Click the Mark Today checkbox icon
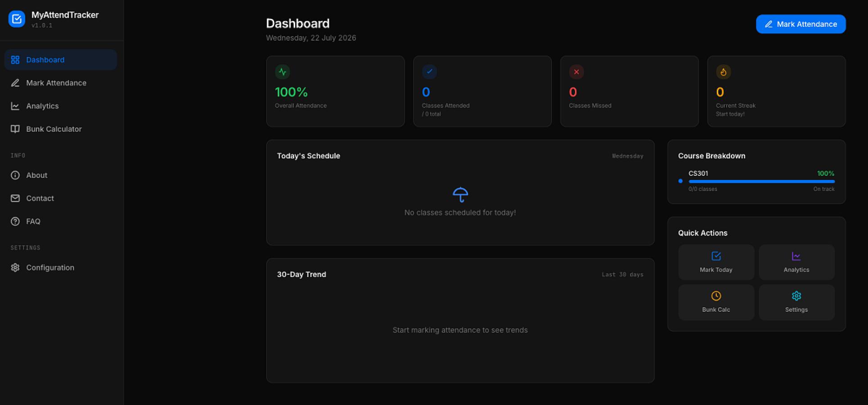 [x=716, y=256]
